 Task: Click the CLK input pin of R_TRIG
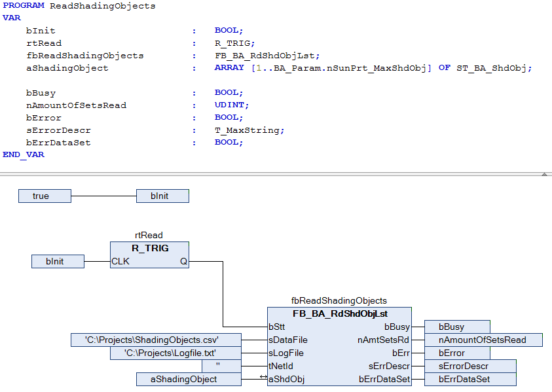click(120, 262)
